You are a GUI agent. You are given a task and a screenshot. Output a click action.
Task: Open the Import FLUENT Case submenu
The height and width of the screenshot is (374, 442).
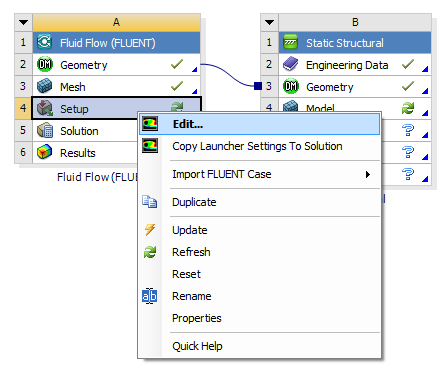(259, 174)
